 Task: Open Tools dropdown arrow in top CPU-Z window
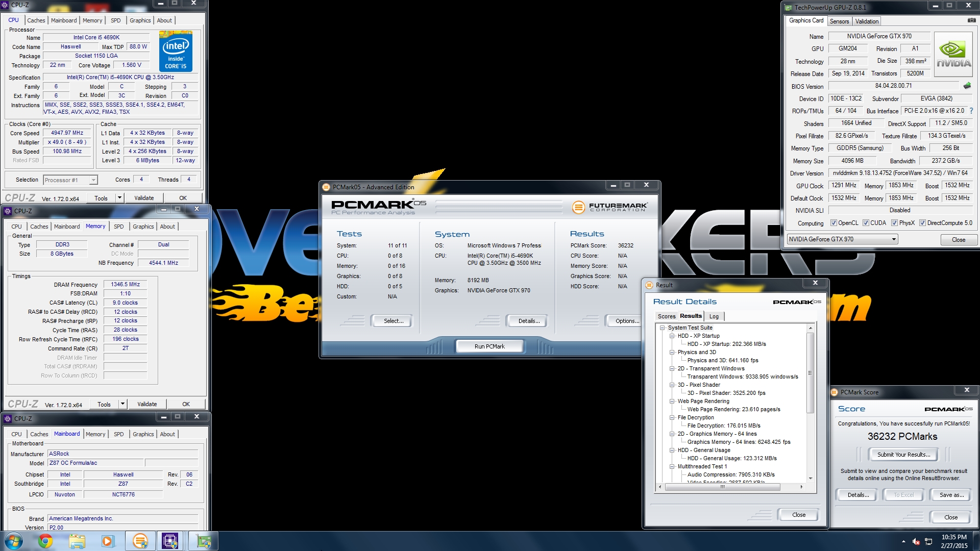pyautogui.click(x=119, y=198)
